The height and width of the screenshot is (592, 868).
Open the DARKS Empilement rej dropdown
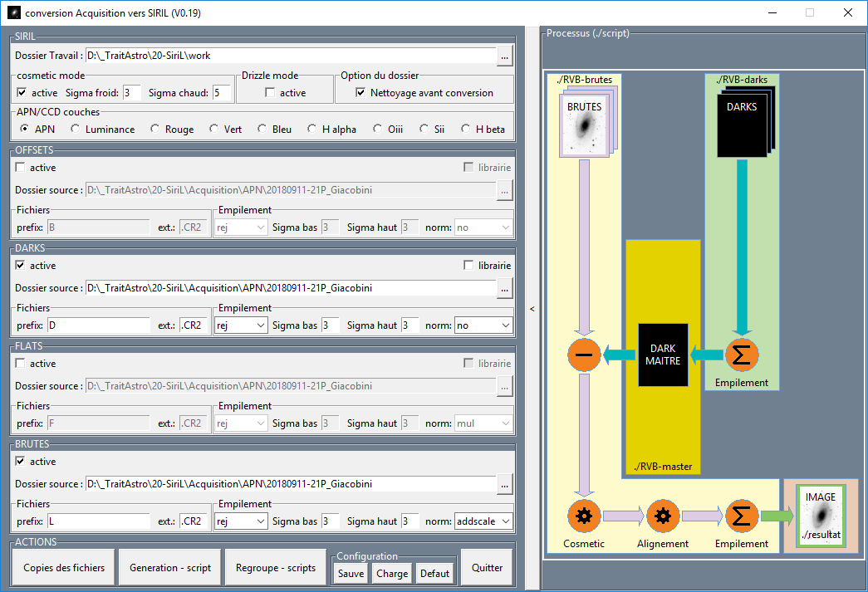point(241,325)
